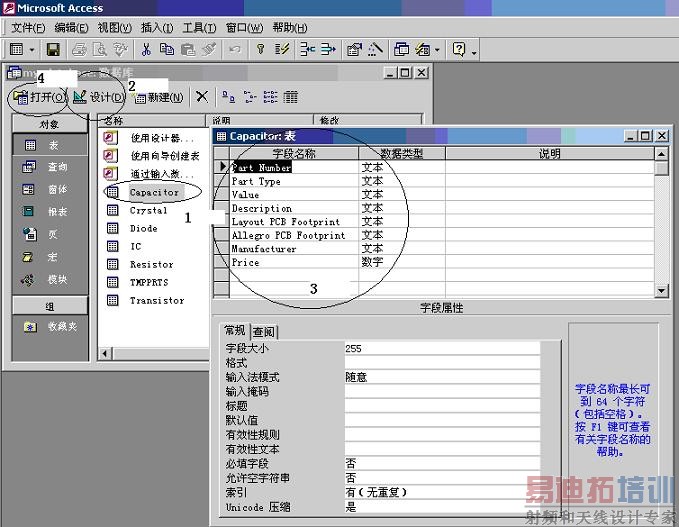This screenshot has height=527, width=679.
Task: Select the Transistor table in the list
Action: [x=157, y=300]
